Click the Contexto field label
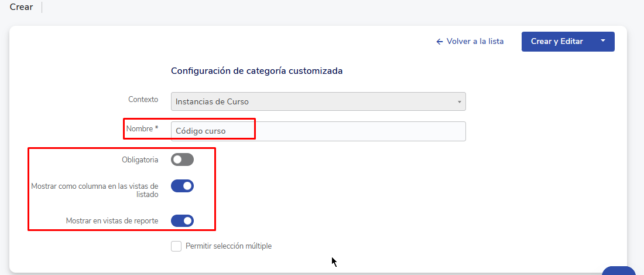The width and height of the screenshot is (644, 275). (x=143, y=100)
